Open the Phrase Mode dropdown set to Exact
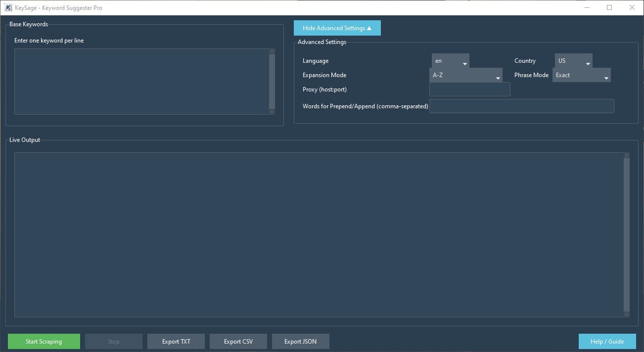The height and width of the screenshot is (352, 644). [581, 75]
